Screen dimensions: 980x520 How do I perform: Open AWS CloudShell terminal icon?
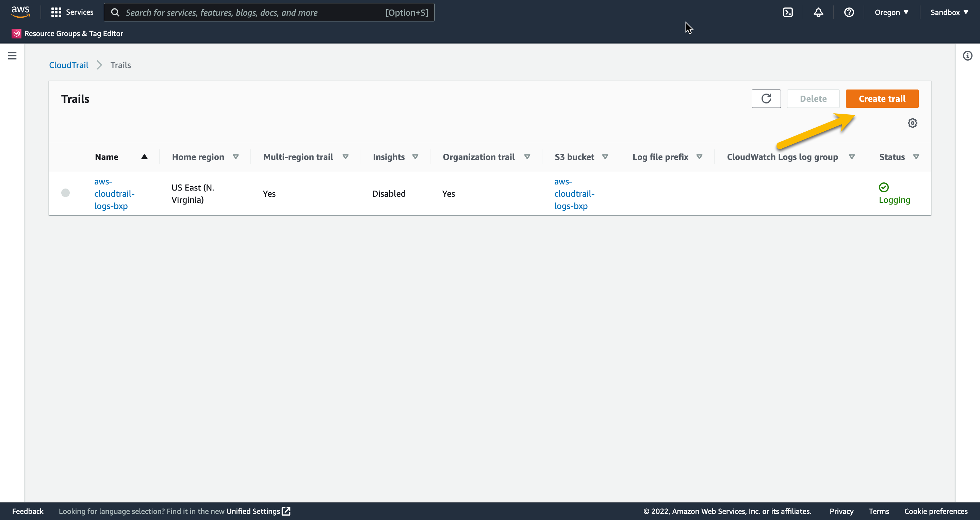[x=788, y=13]
